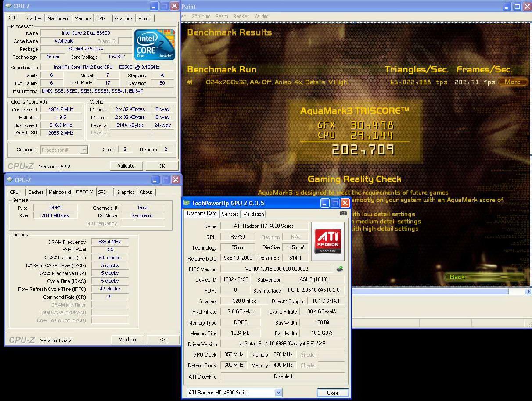
Task: Click the camera screenshot icon in GPU-Z
Action: (343, 213)
